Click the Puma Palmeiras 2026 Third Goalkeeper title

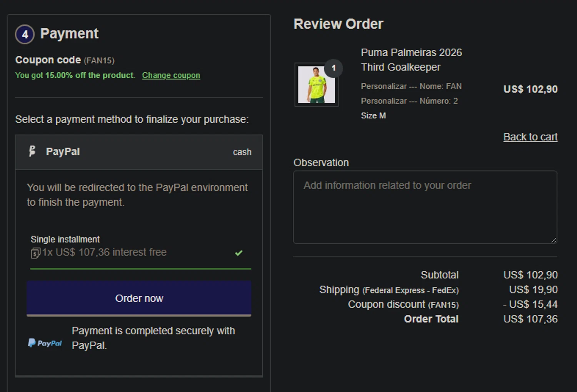411,60
